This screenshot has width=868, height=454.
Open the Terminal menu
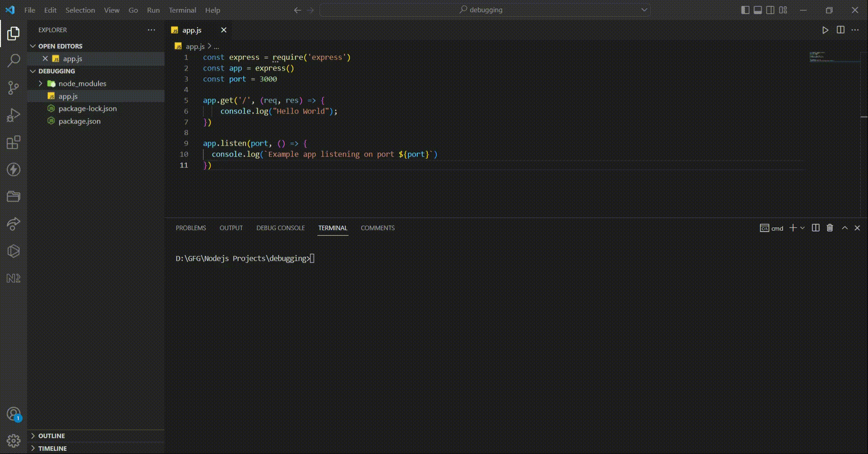coord(182,10)
